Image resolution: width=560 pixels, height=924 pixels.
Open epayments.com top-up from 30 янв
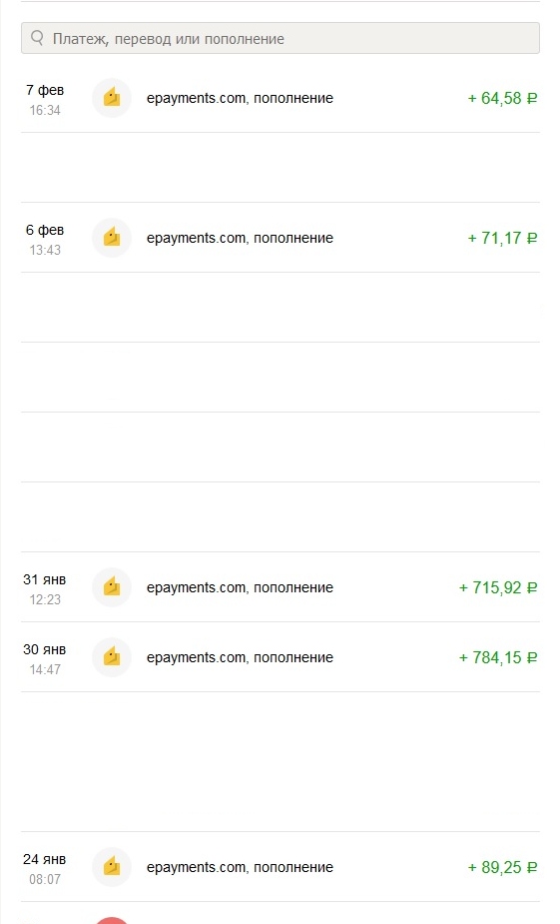point(240,657)
